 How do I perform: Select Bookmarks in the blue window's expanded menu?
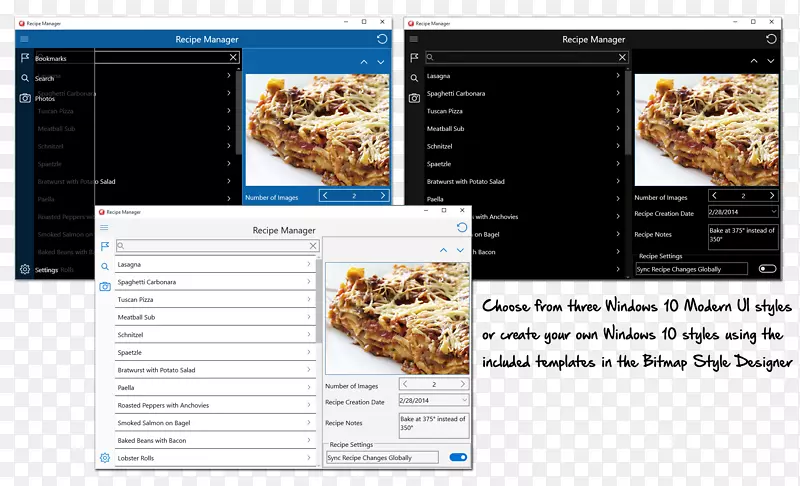(x=51, y=59)
